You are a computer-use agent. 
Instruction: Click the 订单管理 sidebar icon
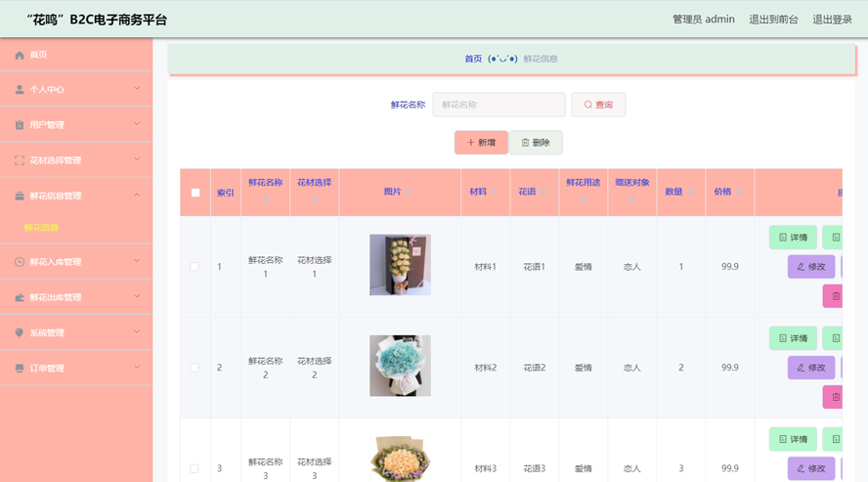tap(20, 369)
